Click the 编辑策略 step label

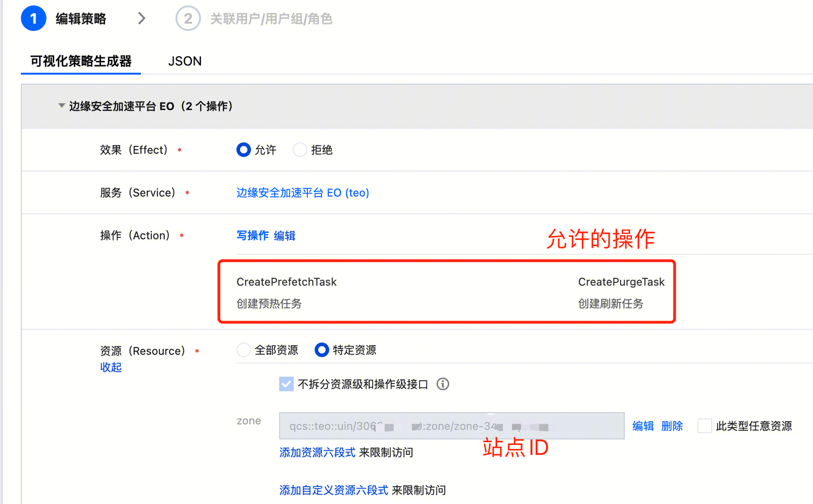81,19
